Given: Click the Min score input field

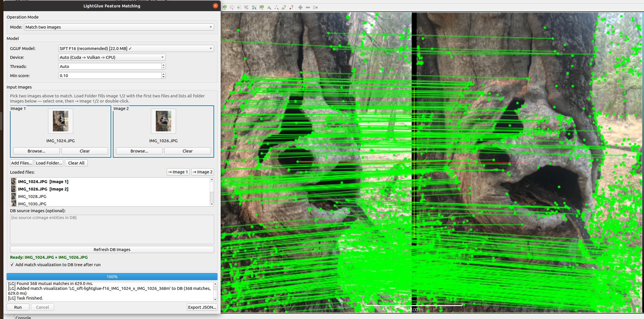Looking at the screenshot, I should 110,76.
